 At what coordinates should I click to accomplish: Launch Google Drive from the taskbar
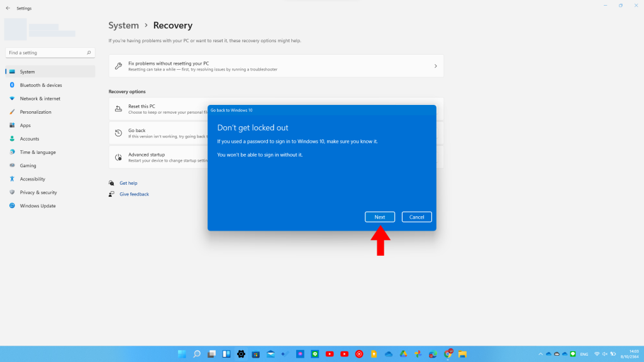tap(403, 354)
